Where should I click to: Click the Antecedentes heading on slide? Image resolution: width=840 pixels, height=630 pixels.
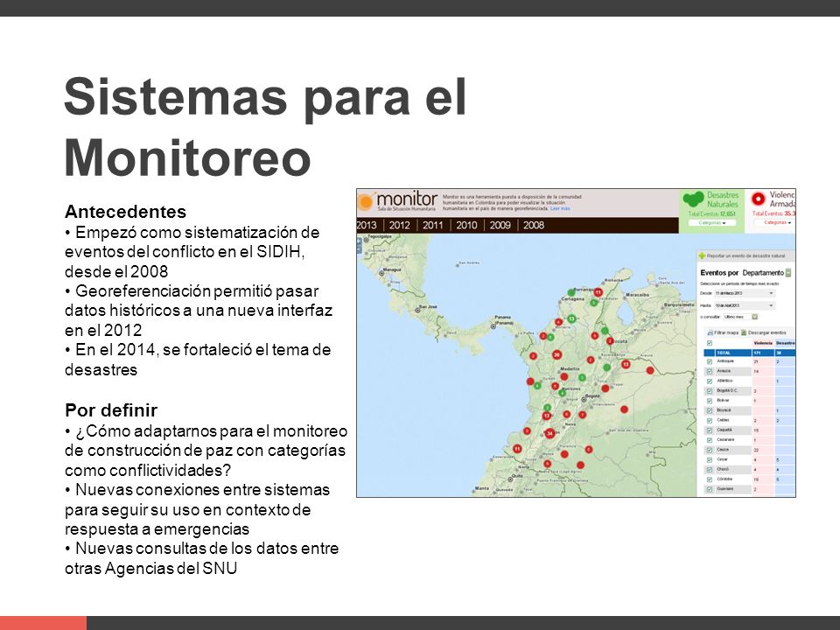click(x=125, y=212)
